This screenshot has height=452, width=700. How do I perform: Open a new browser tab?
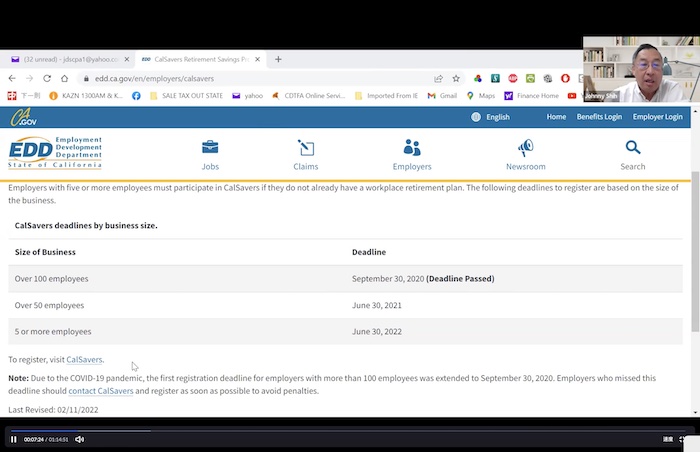(x=278, y=59)
